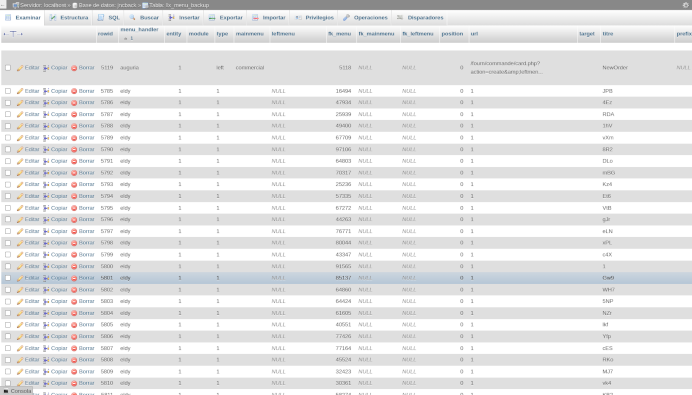The image size is (692, 395).
Task: Click menu_handler sort order arrow
Action: tap(126, 38)
